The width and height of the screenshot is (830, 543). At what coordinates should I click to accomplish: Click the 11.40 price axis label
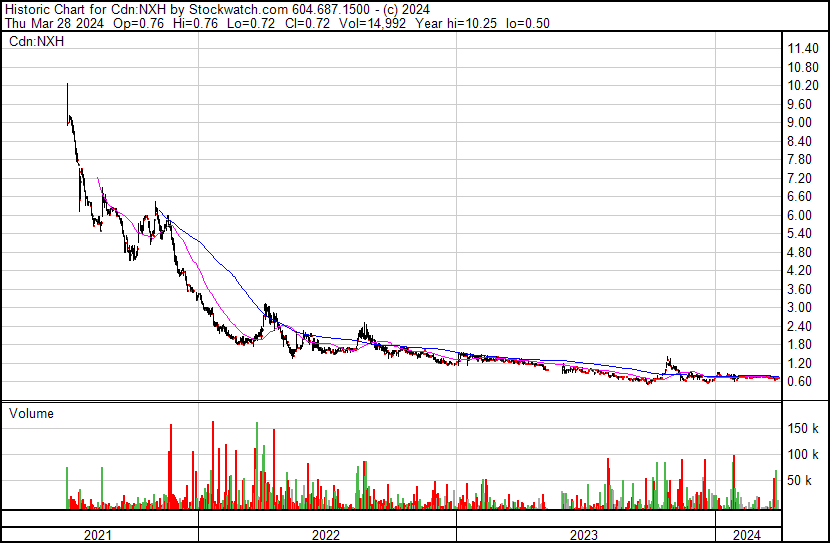(x=803, y=49)
